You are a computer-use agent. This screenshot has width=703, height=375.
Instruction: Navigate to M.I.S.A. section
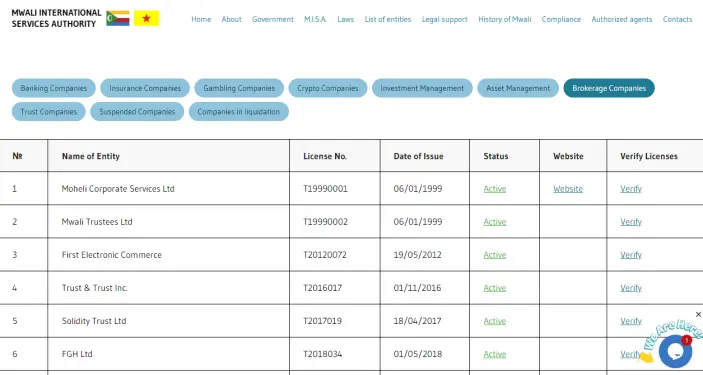315,19
